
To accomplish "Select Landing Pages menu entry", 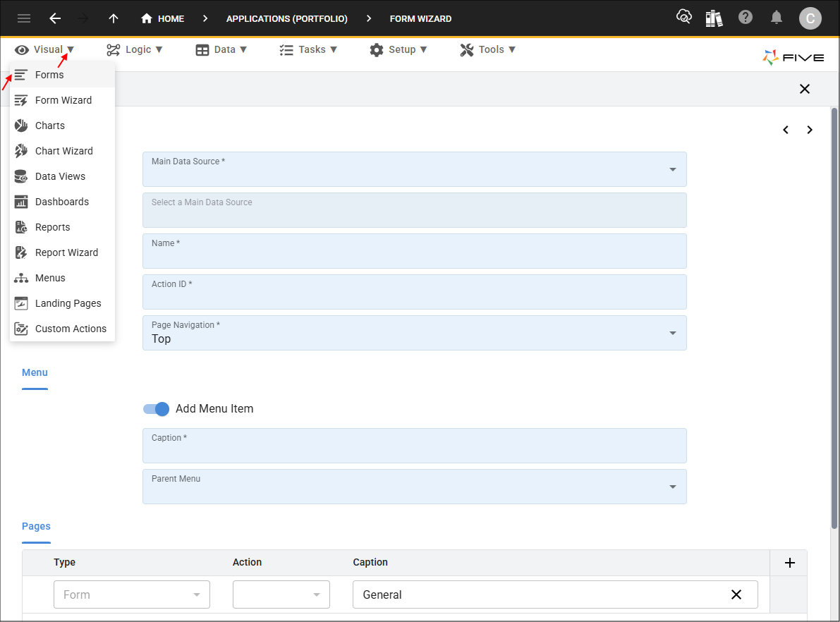I will point(62,303).
